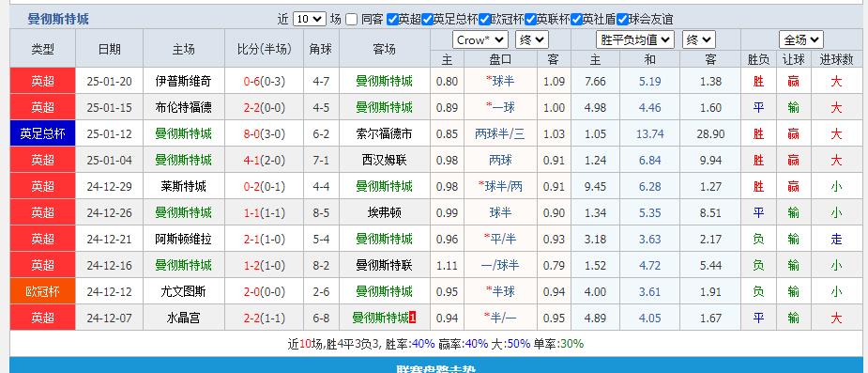Open 埃弗顿 team link
868x373 pixels.
pos(384,213)
